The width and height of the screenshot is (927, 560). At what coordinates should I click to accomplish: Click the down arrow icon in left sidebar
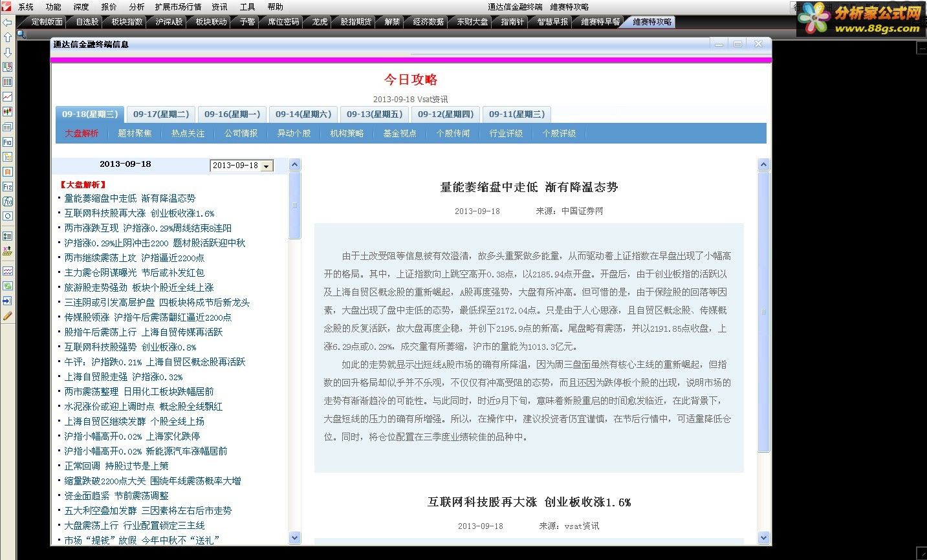coord(8,52)
